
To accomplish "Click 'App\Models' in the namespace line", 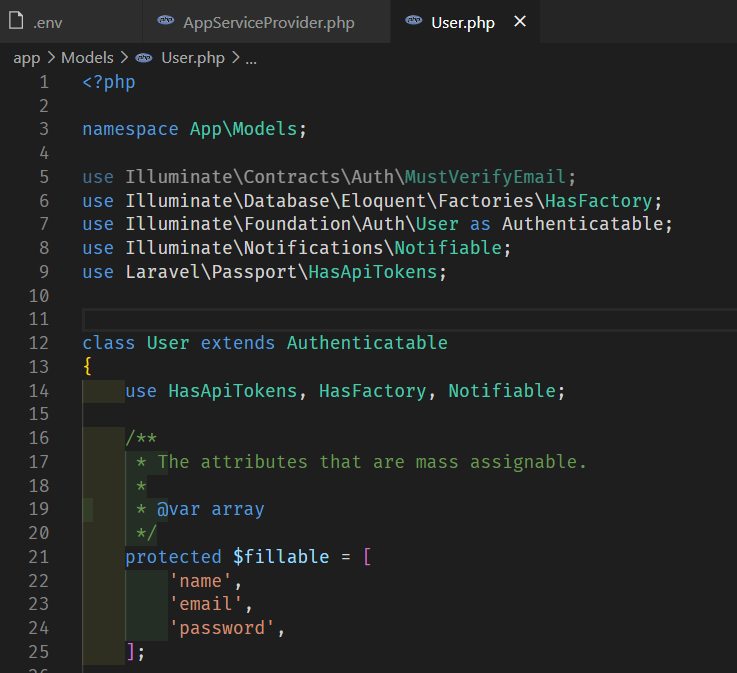I will [x=243, y=129].
